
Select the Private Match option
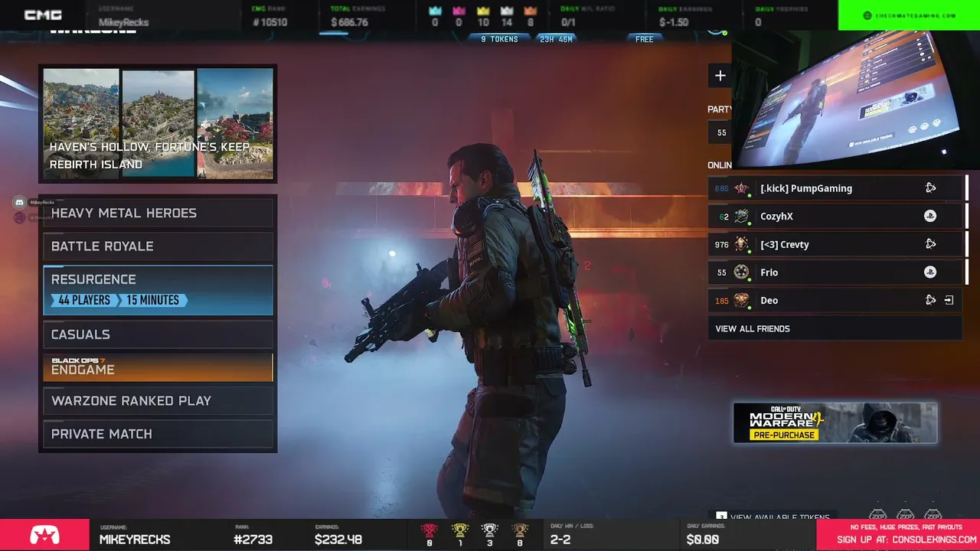tap(158, 434)
